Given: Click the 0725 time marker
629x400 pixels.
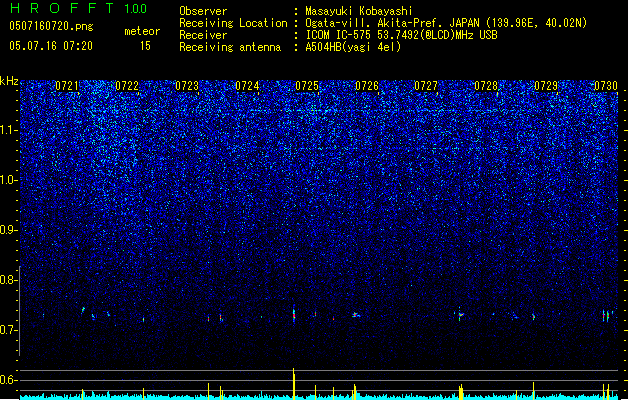Looking at the screenshot, I should (x=307, y=86).
